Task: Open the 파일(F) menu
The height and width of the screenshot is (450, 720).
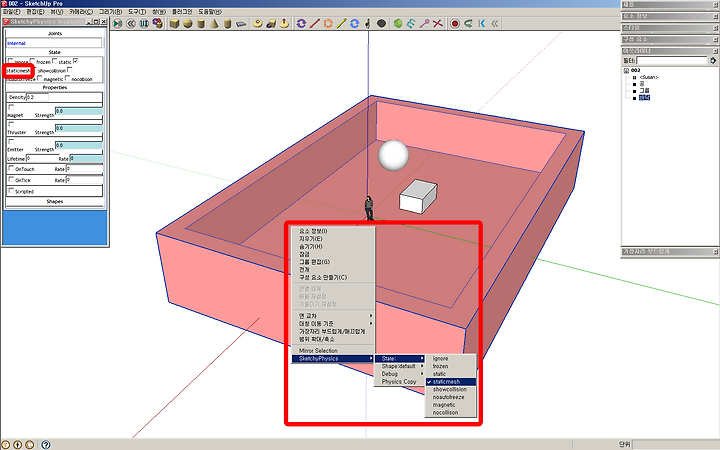Action: [x=11, y=11]
